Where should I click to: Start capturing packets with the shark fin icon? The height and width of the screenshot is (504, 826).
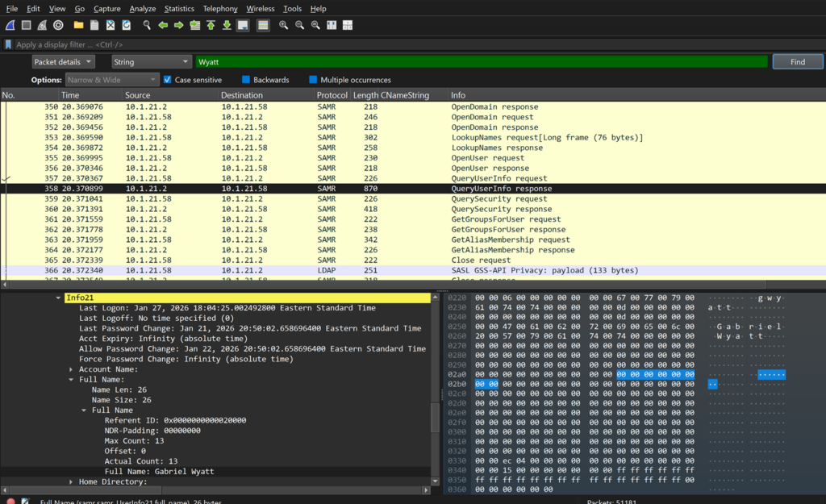coord(10,25)
